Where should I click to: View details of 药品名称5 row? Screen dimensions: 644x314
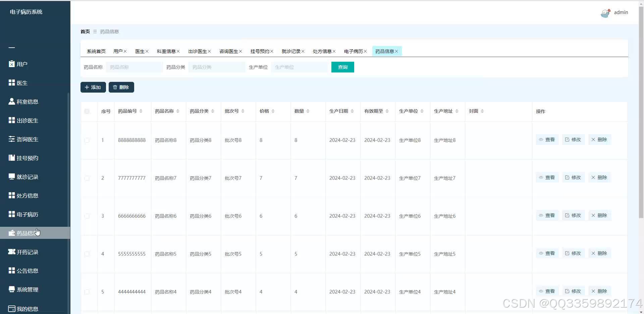(547, 253)
